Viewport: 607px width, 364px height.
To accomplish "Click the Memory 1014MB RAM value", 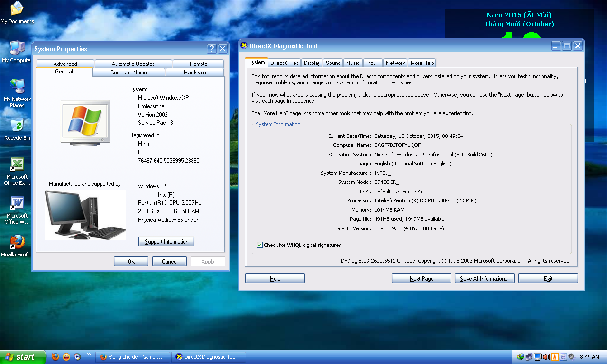I will coord(389,210).
